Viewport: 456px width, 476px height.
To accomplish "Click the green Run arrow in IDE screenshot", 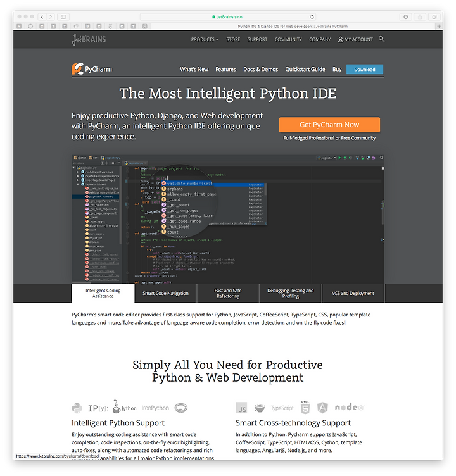I will coord(339,158).
